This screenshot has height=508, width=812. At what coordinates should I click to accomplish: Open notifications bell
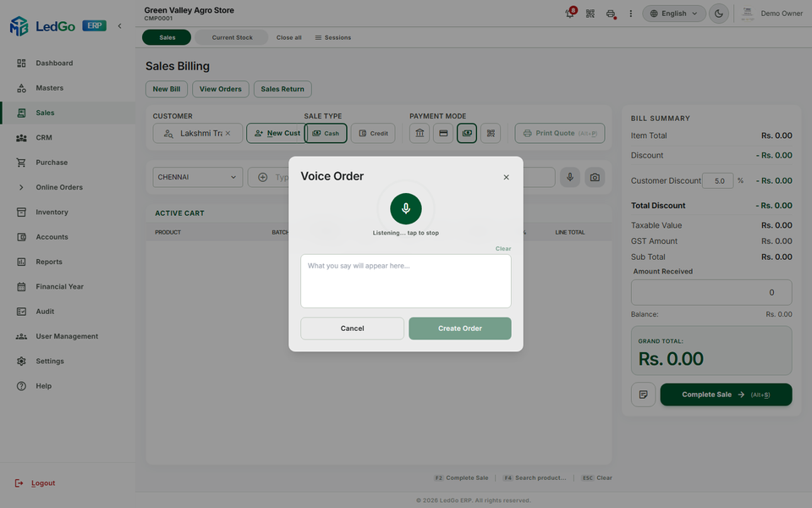point(569,14)
